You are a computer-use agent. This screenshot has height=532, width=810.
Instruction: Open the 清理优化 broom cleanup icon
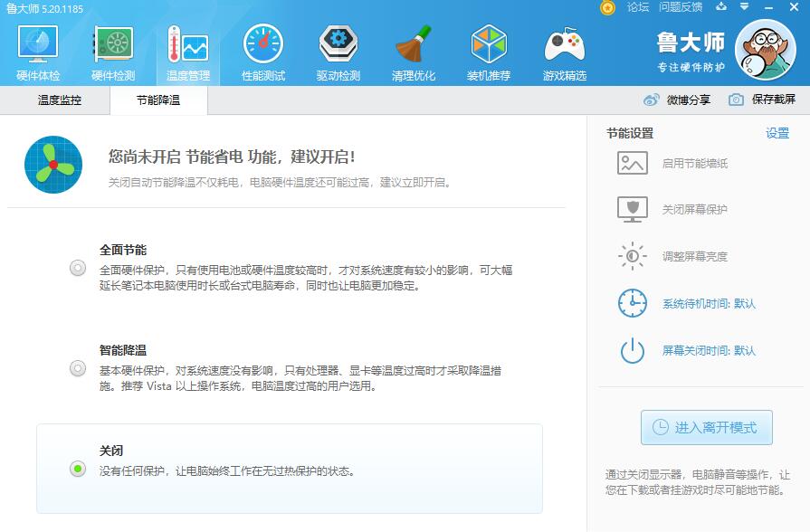414,44
